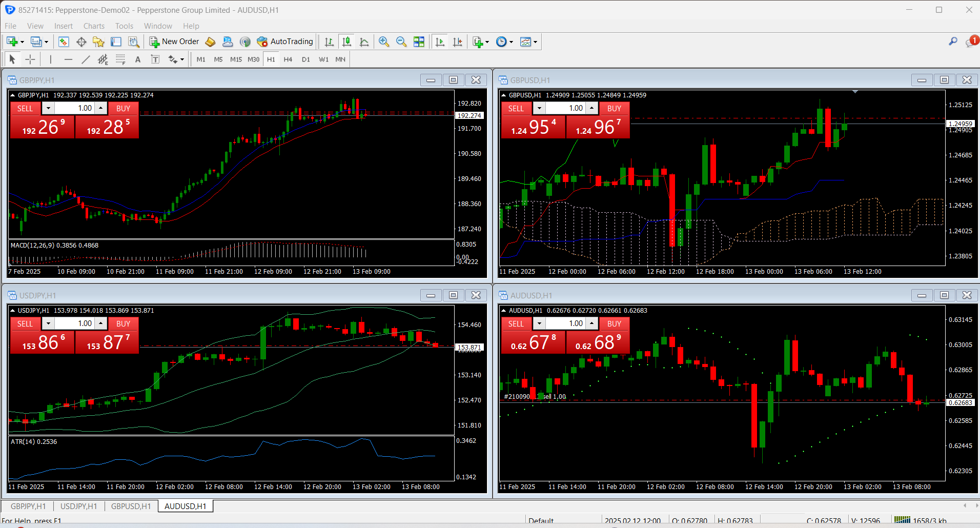
Task: Zoom out on the chart
Action: point(401,42)
